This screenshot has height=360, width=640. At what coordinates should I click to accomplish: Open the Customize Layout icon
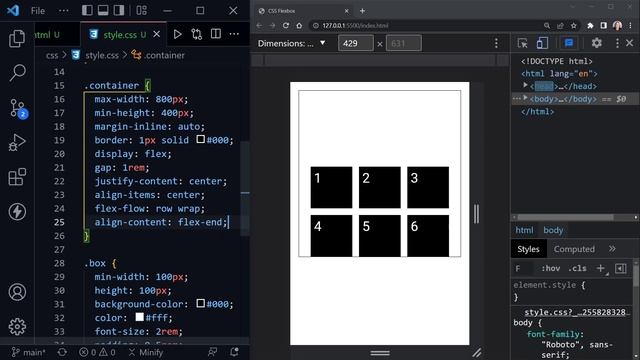(142, 10)
